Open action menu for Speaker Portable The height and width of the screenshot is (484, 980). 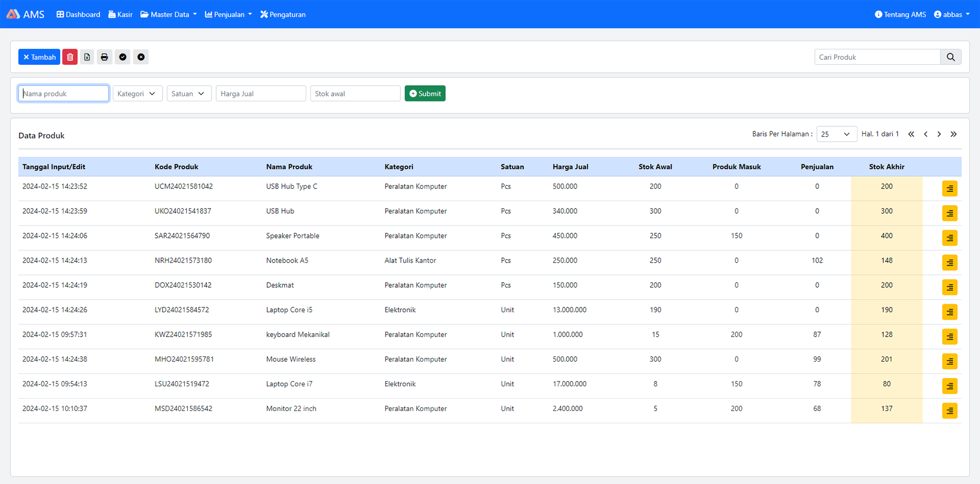tap(950, 238)
